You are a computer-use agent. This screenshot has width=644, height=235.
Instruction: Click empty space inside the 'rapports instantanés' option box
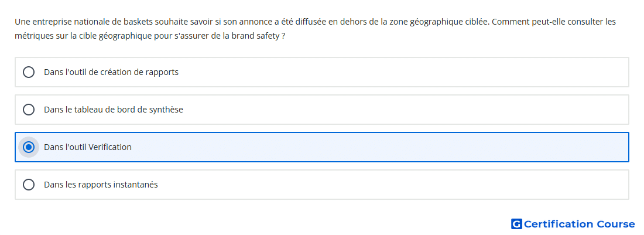pos(369,185)
